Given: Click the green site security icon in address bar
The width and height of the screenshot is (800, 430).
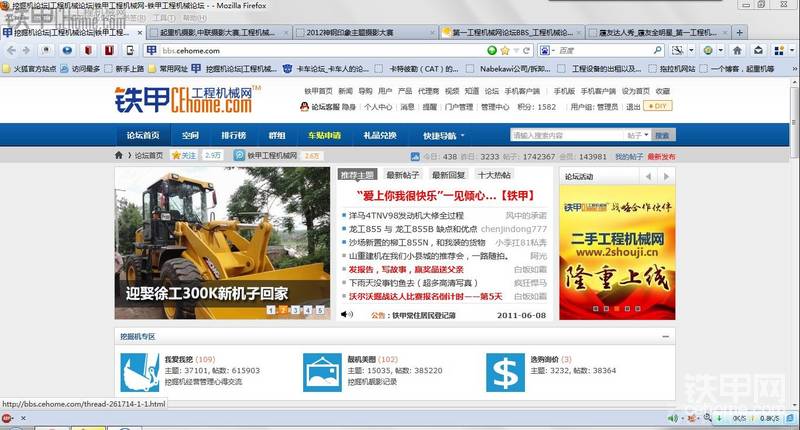Looking at the screenshot, I should coord(492,50).
